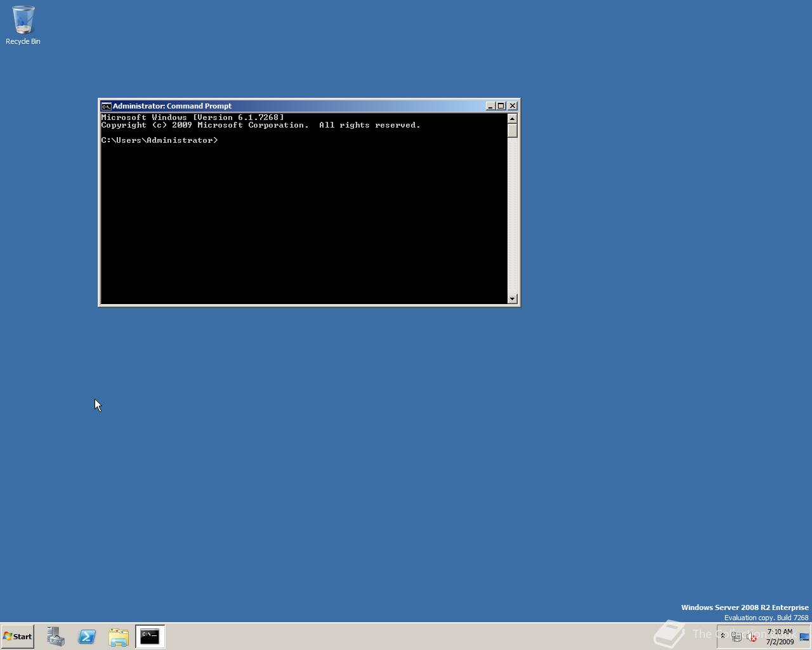Launch Windows PowerShell from the taskbar
This screenshot has width=812, height=650.
pos(87,637)
